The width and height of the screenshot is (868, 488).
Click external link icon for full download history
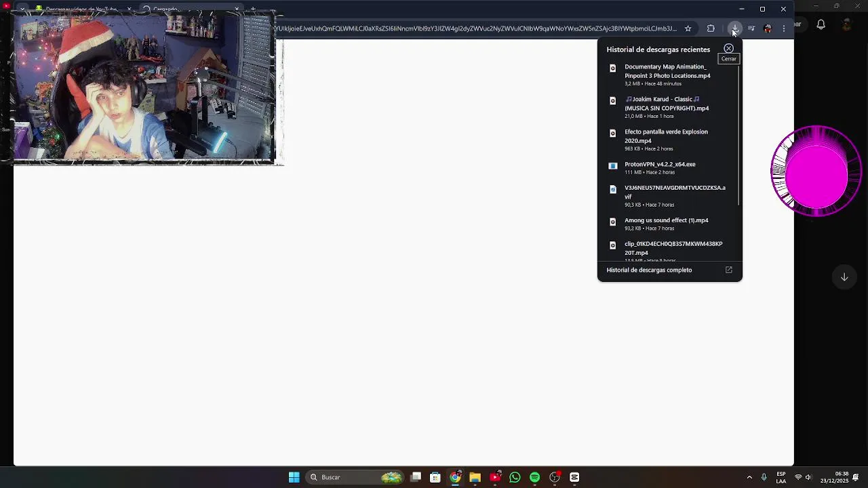click(x=729, y=270)
